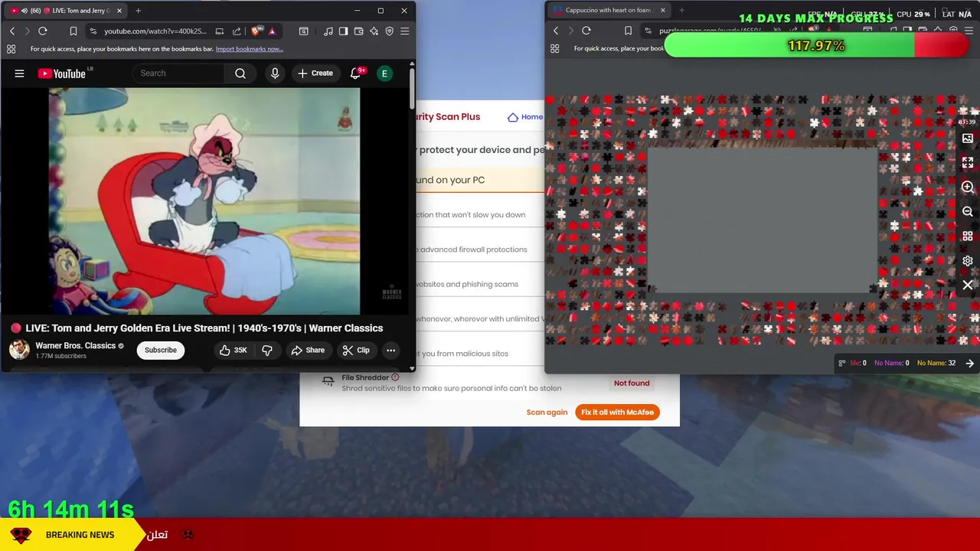
Task: Open the Brave main menu in YouTube window
Action: tap(405, 31)
